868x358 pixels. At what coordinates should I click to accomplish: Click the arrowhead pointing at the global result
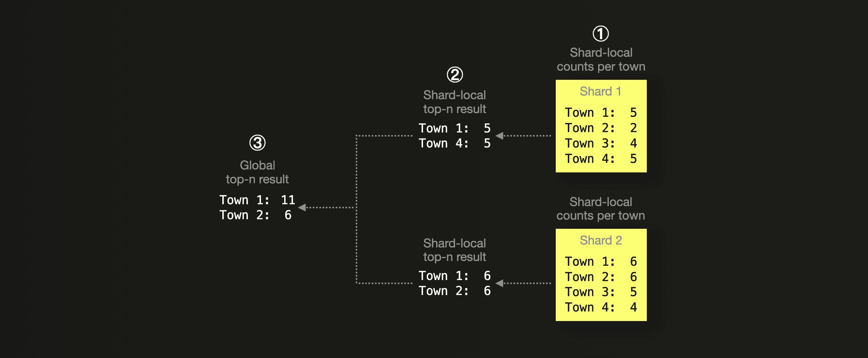tap(302, 208)
